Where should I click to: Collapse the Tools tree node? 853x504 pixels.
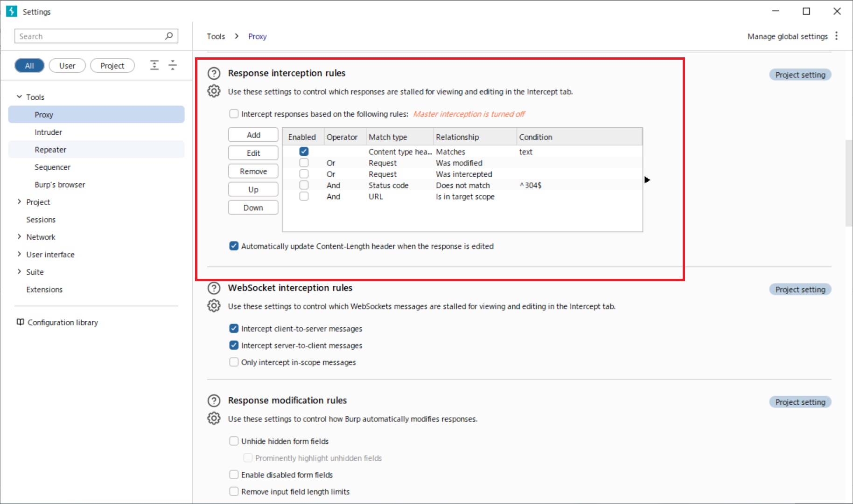tap(19, 97)
